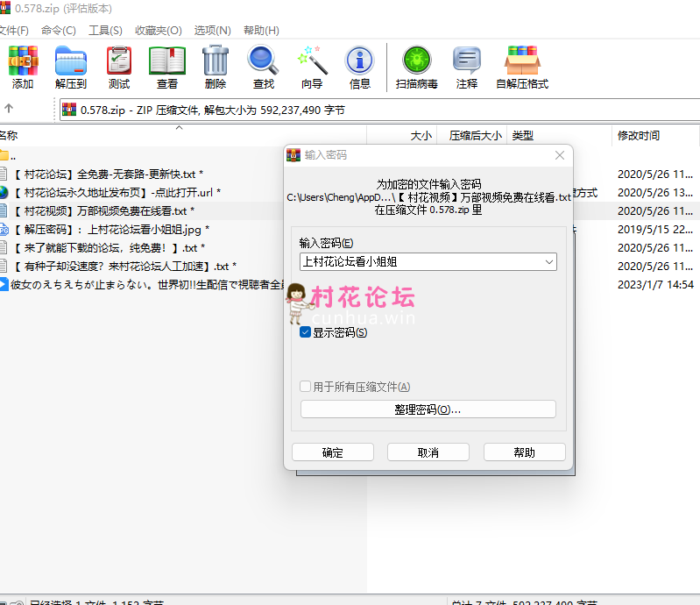
Task: Open the 选项(N) menu
Action: (x=213, y=31)
